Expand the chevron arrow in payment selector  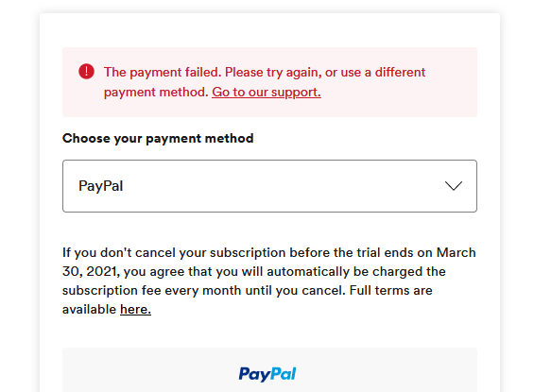coord(454,186)
